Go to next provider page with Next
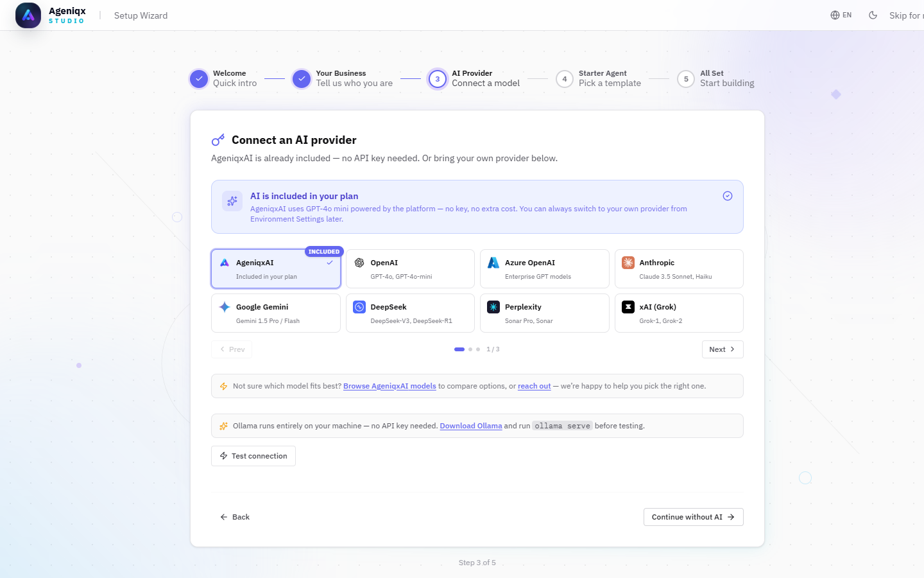 (723, 349)
